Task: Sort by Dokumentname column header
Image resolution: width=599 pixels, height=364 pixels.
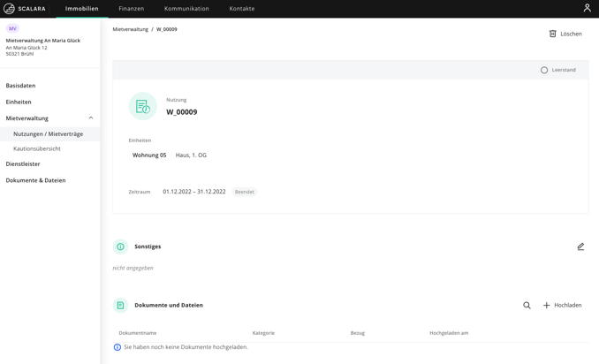Action: click(138, 333)
